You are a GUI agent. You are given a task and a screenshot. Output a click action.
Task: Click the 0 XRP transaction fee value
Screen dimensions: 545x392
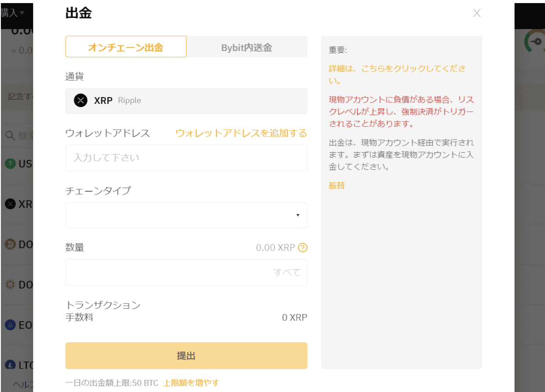click(x=295, y=317)
